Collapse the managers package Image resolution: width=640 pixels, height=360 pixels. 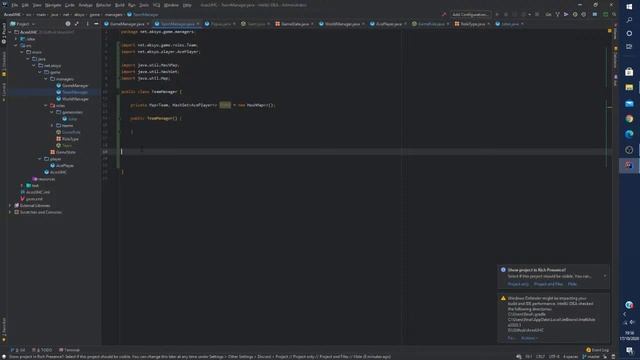pos(46,79)
